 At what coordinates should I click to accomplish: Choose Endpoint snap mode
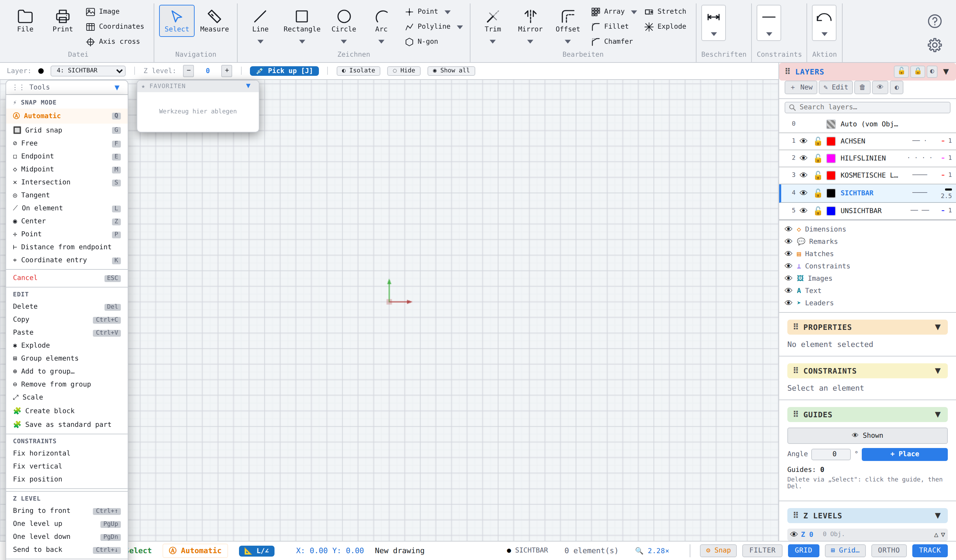click(67, 156)
